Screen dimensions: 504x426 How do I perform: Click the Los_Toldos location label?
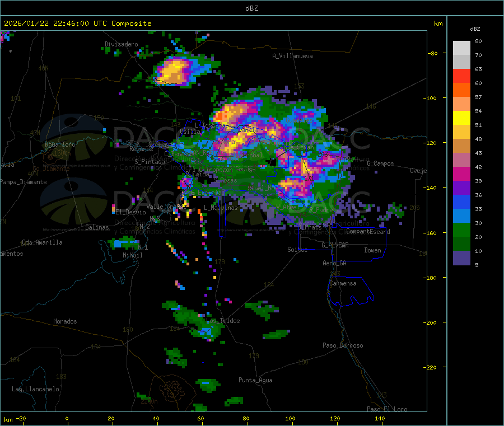(223, 321)
